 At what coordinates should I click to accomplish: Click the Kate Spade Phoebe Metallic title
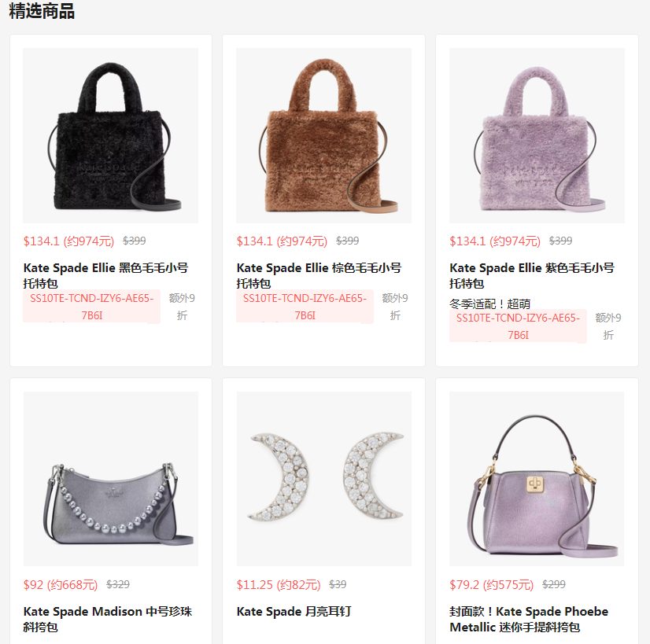(529, 619)
